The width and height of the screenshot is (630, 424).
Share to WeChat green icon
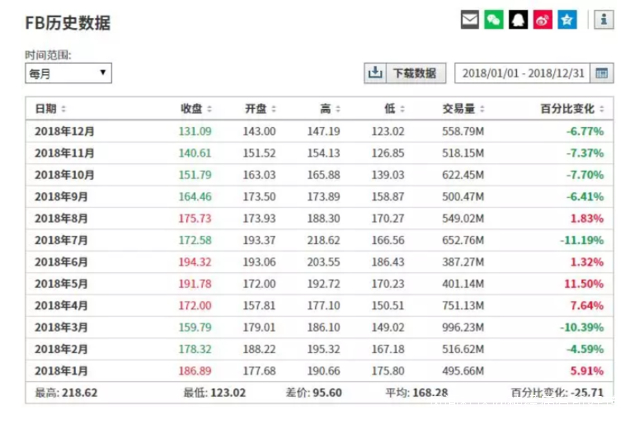click(x=494, y=20)
